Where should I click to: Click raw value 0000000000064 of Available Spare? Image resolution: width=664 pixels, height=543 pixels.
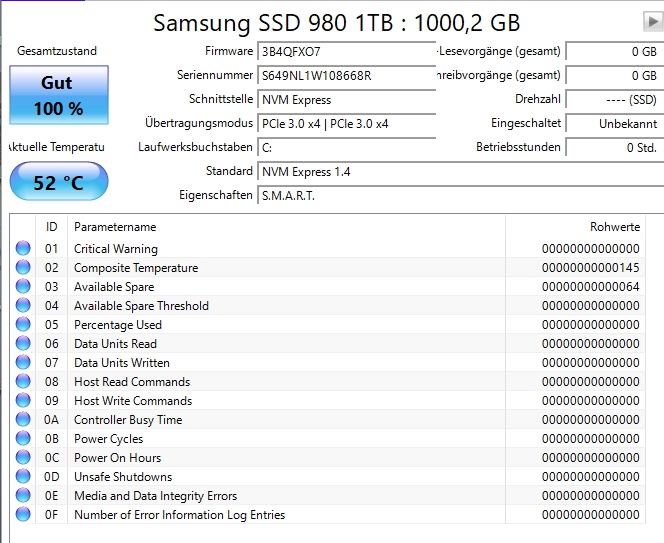(590, 287)
